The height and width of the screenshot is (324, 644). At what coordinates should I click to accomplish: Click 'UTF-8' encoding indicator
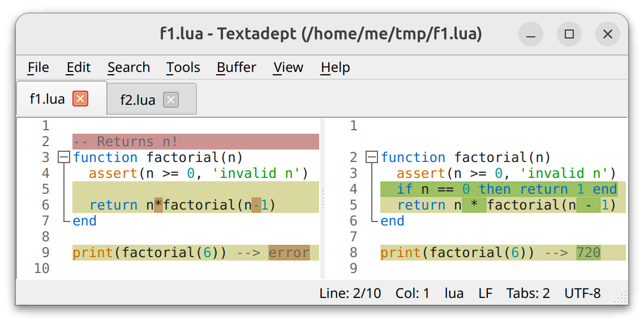coord(582,293)
